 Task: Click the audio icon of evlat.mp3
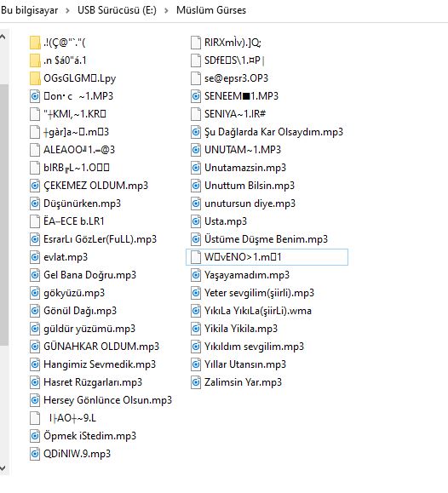(35, 257)
